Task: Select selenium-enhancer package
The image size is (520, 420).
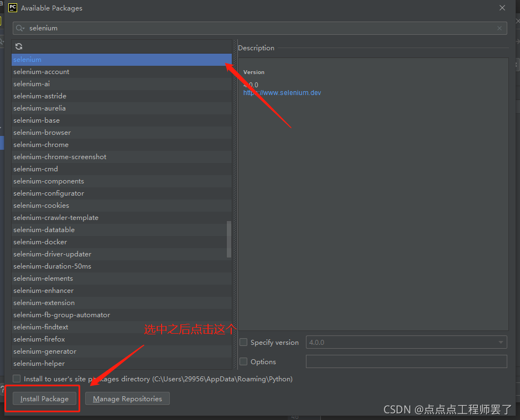Action: point(121,291)
